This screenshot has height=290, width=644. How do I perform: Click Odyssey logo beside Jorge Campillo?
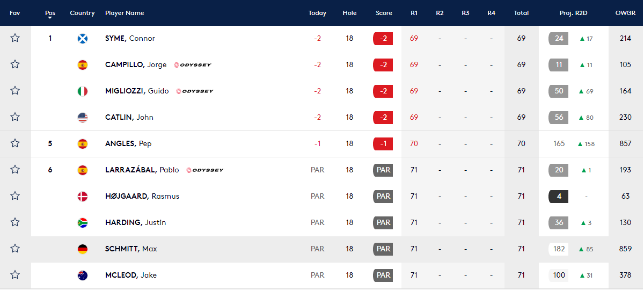click(193, 65)
